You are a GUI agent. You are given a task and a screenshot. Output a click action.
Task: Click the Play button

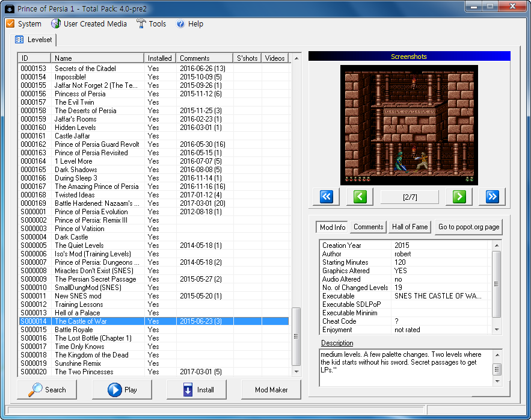122,390
